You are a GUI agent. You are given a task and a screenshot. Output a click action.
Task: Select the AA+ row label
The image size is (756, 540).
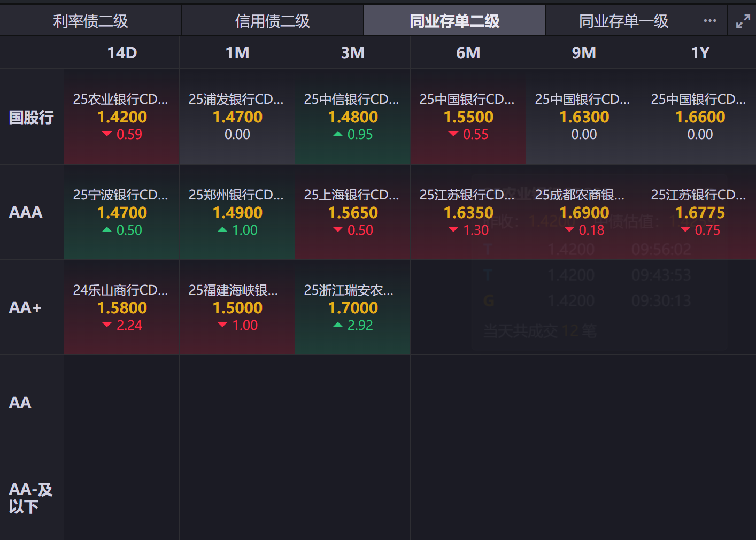(x=32, y=307)
